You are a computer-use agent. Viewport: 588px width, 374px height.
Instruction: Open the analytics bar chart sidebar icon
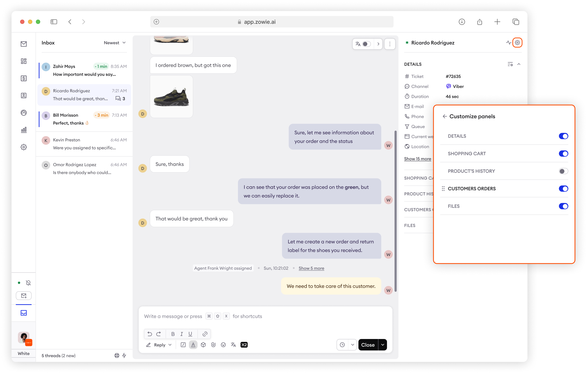point(24,130)
